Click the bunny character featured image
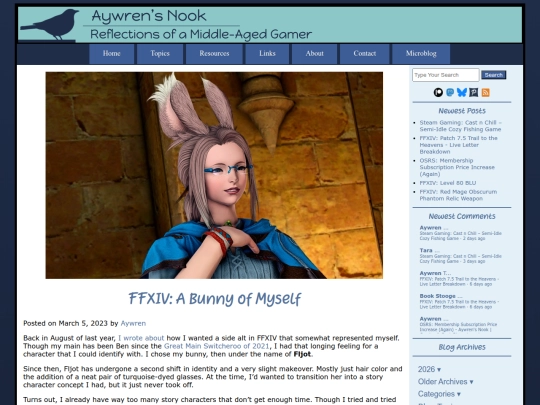540x405 pixels. (x=214, y=175)
